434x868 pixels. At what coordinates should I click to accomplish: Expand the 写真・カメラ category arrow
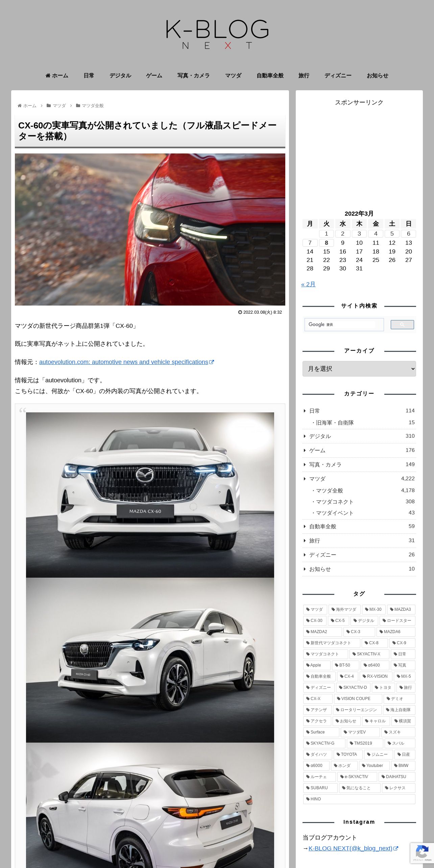(x=305, y=465)
